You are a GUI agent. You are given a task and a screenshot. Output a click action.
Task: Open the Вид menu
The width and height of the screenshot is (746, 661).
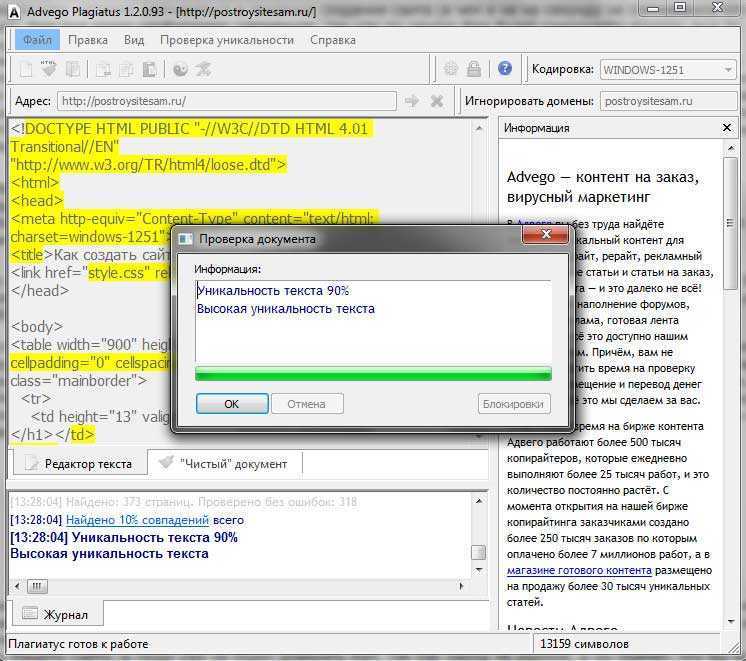click(134, 40)
